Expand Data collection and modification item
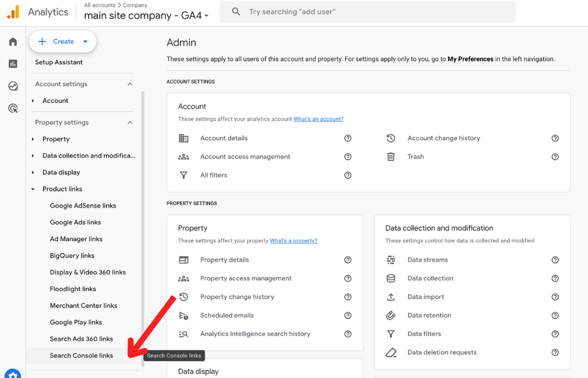This screenshot has width=588, height=378. [x=33, y=156]
